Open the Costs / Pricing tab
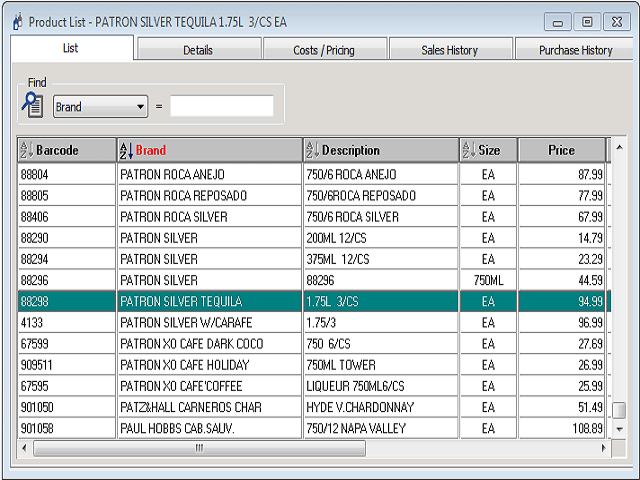 (324, 50)
